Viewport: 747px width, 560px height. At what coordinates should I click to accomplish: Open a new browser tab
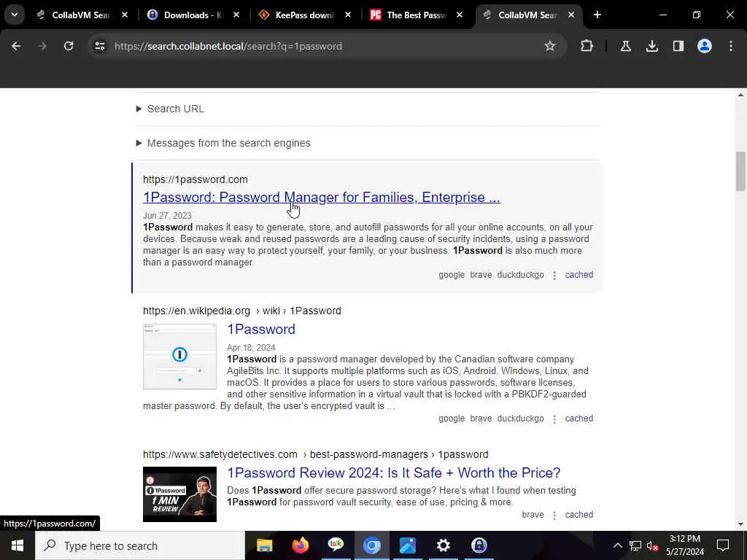(x=597, y=15)
